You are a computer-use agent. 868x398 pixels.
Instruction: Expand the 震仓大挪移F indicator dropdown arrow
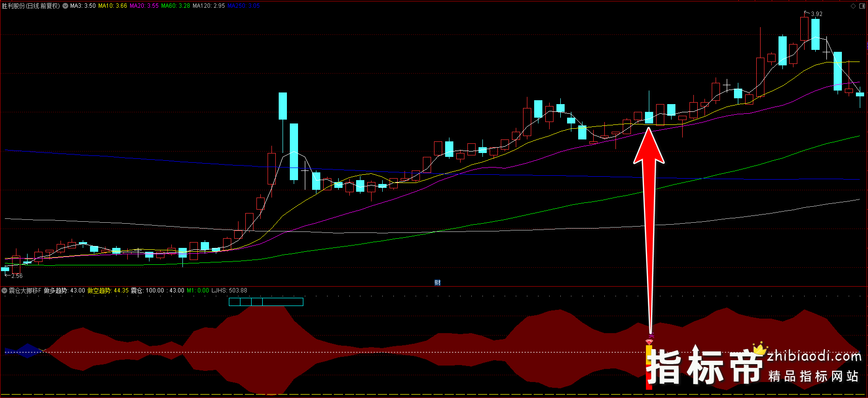tap(4, 291)
